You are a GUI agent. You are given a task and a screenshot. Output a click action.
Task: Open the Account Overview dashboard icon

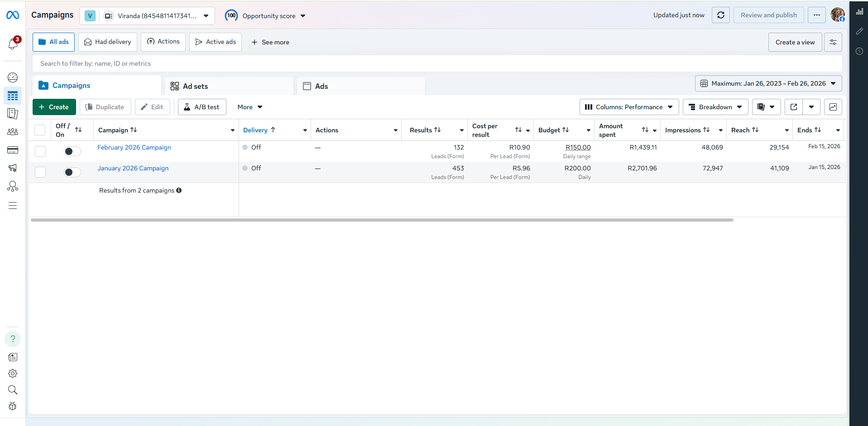click(x=13, y=77)
